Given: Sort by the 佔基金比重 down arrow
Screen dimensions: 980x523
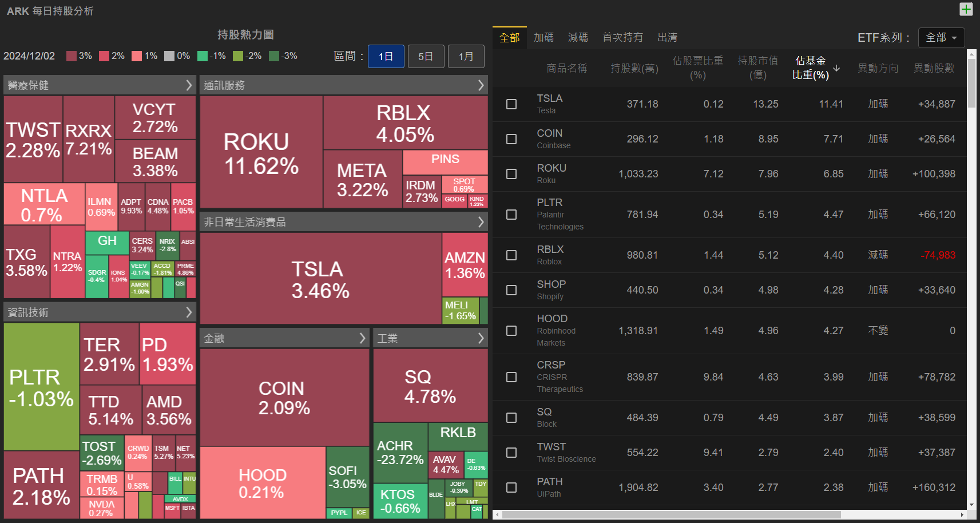Looking at the screenshot, I should (836, 68).
